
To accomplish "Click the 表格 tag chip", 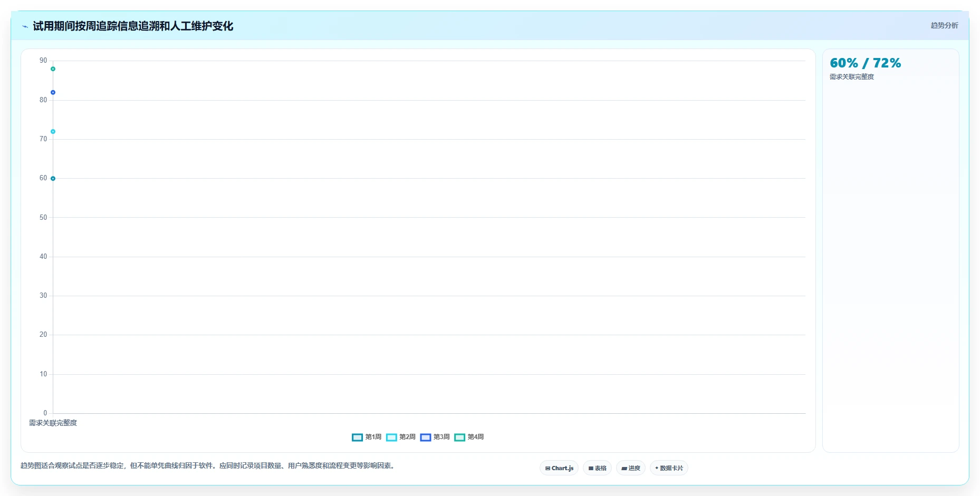I will point(597,468).
